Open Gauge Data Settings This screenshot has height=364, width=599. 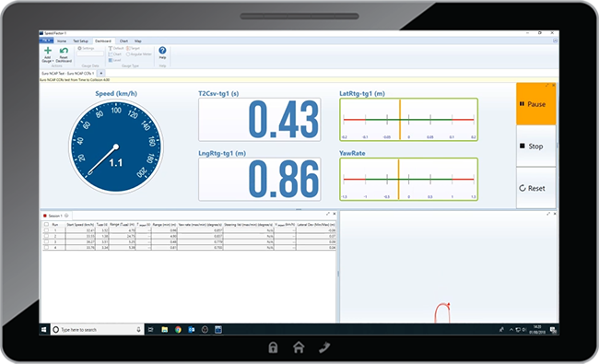(86, 49)
